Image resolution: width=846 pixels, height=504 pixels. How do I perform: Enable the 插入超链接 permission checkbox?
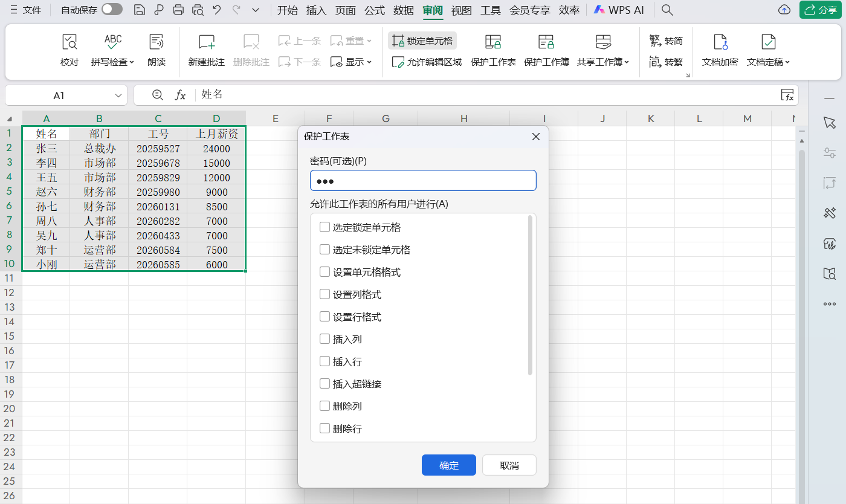point(325,383)
